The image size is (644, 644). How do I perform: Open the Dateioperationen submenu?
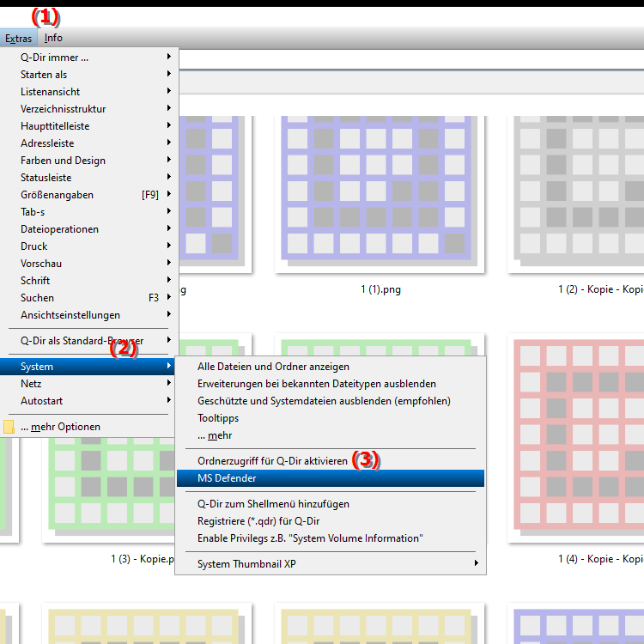[x=89, y=229]
